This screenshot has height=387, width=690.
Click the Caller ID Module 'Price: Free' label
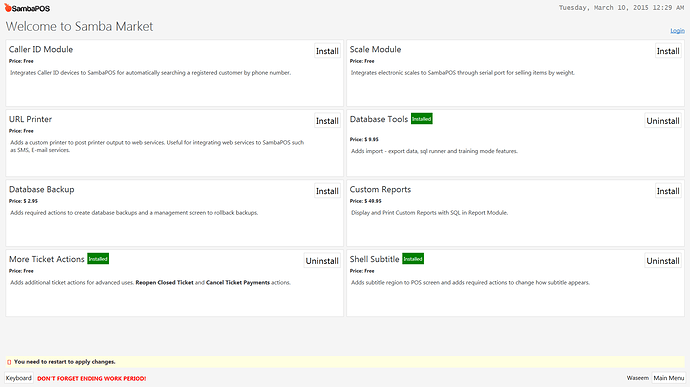click(x=21, y=61)
